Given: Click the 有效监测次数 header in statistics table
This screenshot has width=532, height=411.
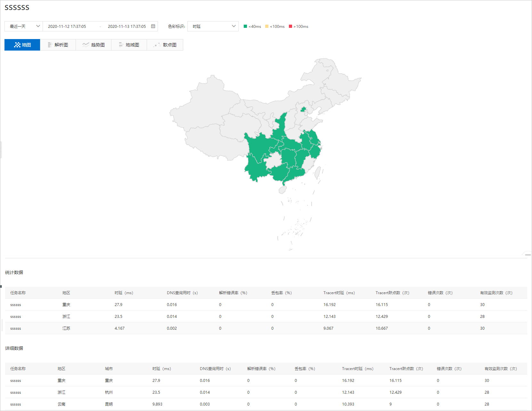Looking at the screenshot, I should (496, 293).
